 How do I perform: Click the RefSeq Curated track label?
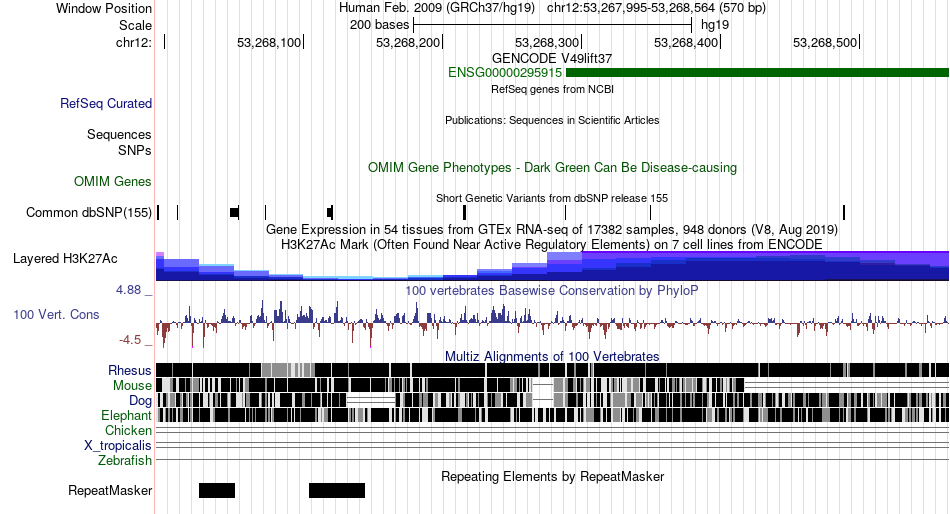pos(106,104)
